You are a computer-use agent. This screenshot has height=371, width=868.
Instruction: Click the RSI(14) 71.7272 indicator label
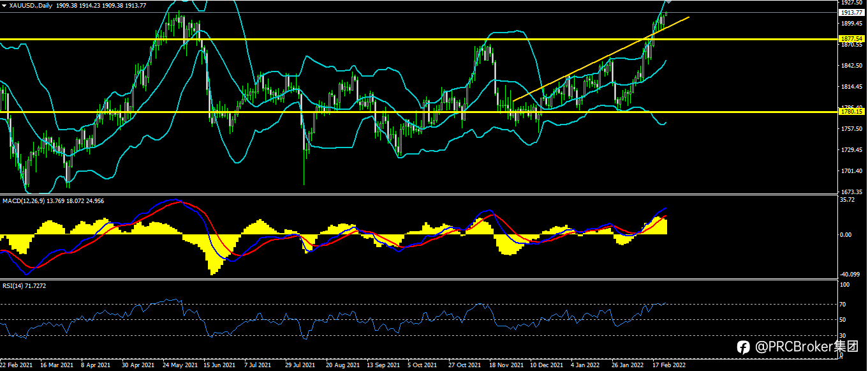(26, 285)
